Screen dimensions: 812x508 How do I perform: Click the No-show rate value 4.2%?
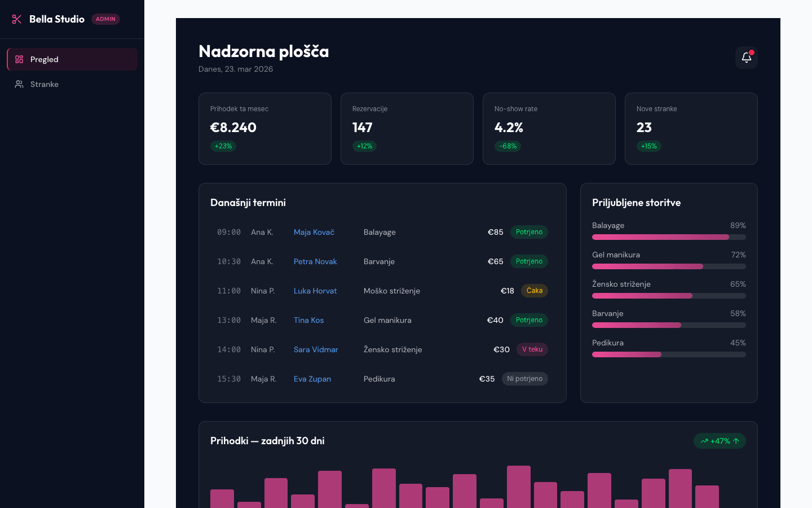(x=509, y=128)
